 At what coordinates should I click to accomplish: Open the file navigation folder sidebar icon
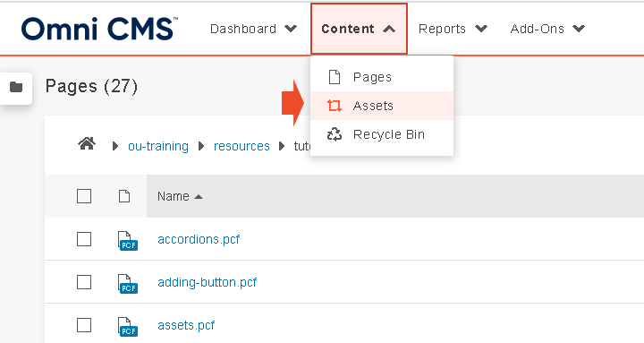point(16,87)
